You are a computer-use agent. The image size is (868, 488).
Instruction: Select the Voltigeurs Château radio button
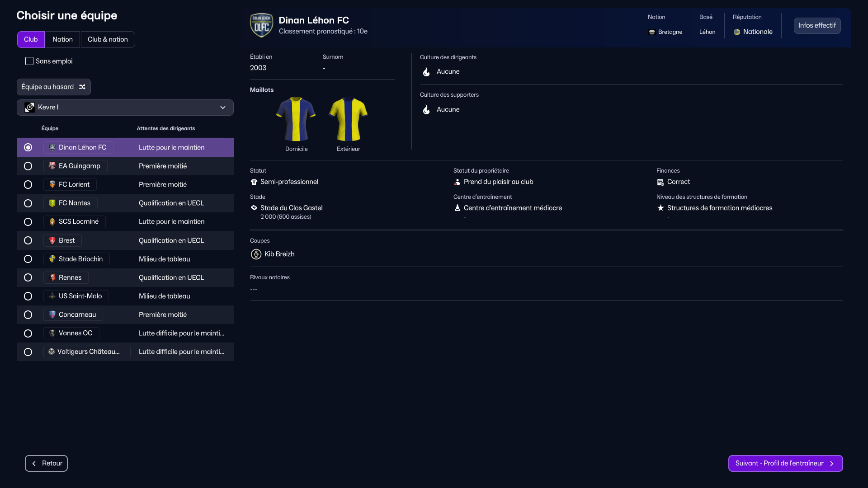pyautogui.click(x=28, y=352)
